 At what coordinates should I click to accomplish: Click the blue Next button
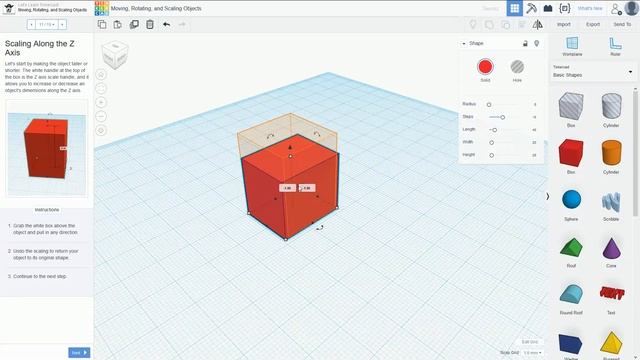[79, 352]
